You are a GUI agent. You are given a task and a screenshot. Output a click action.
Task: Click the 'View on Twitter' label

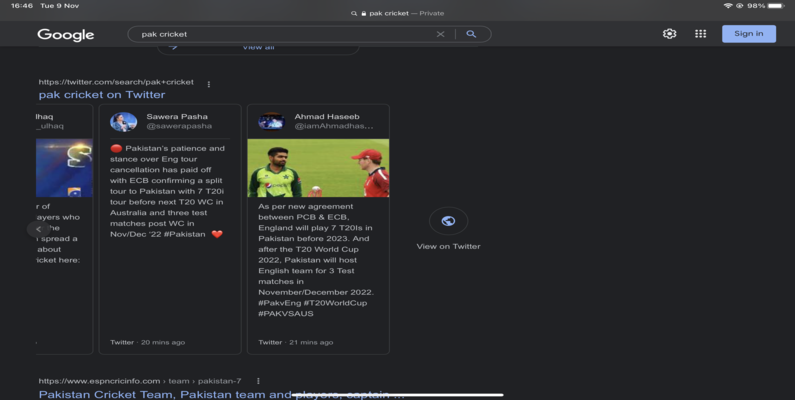[x=448, y=246]
